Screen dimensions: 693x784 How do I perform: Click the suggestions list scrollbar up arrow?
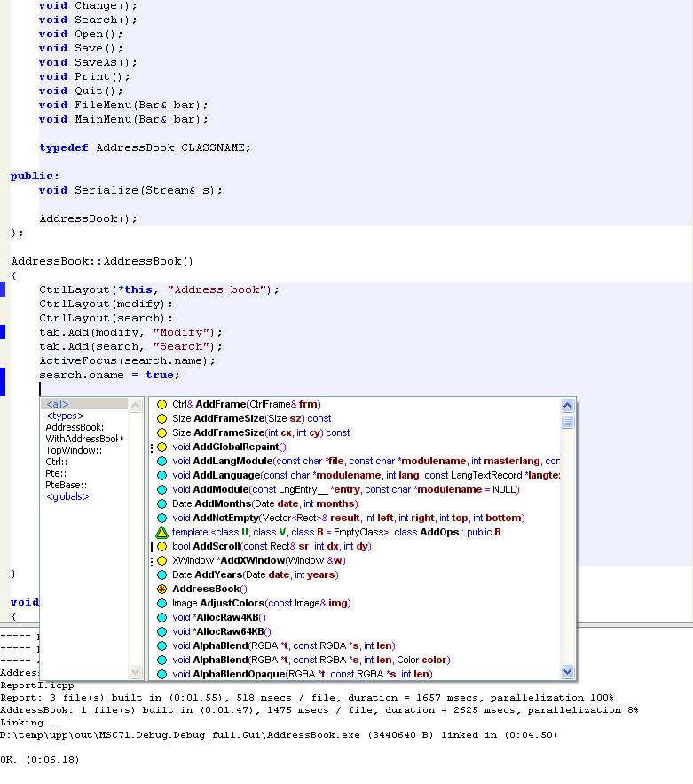click(x=568, y=406)
